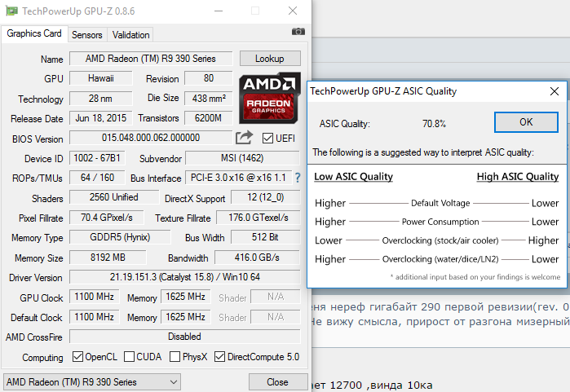570x392 pixels.
Task: Click the Lookup button
Action: 270,59
